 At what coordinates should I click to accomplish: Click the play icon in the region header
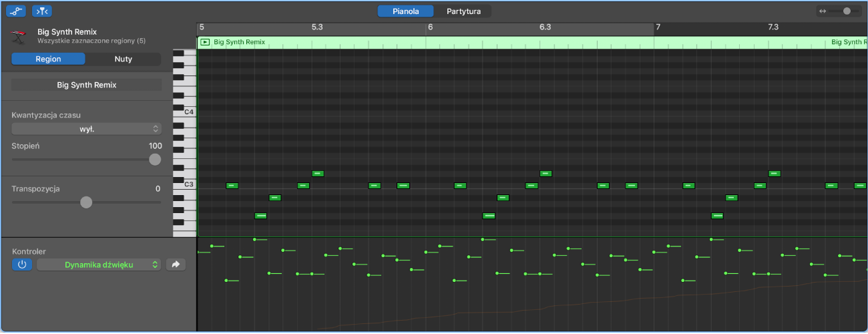click(205, 42)
